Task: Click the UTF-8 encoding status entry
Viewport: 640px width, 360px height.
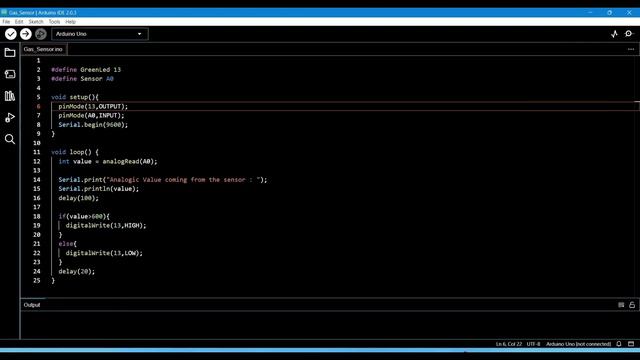Action: point(533,344)
